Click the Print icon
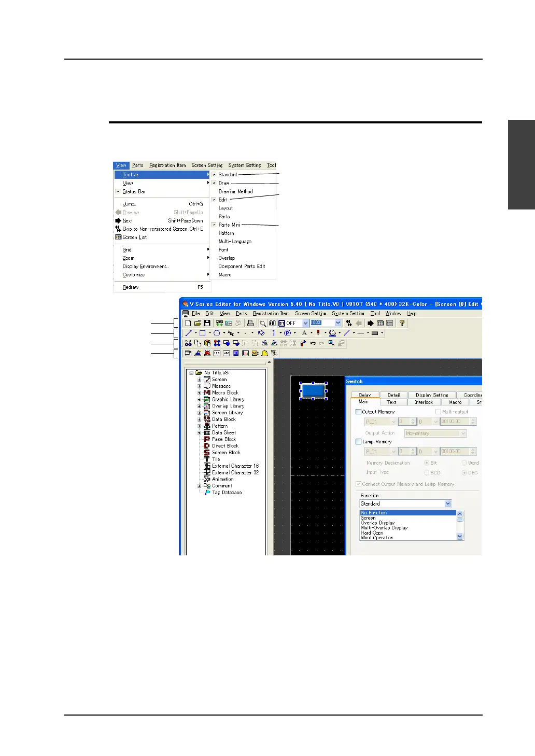The height and width of the screenshot is (756, 535). tap(250, 323)
